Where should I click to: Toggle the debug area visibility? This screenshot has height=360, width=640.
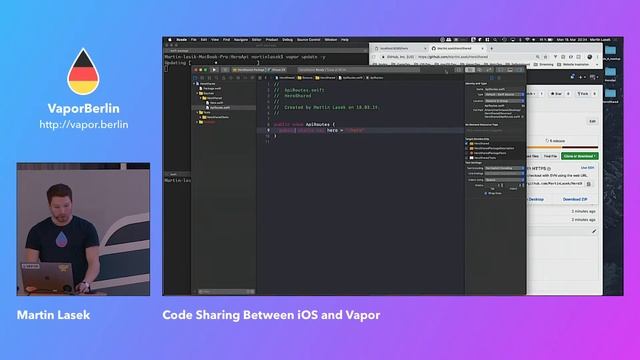click(510, 70)
